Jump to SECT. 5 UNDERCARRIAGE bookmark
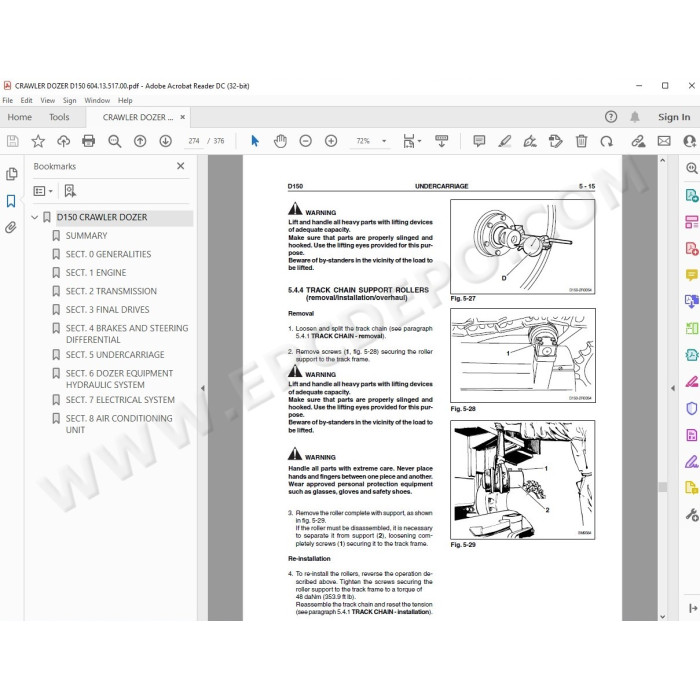 115,355
